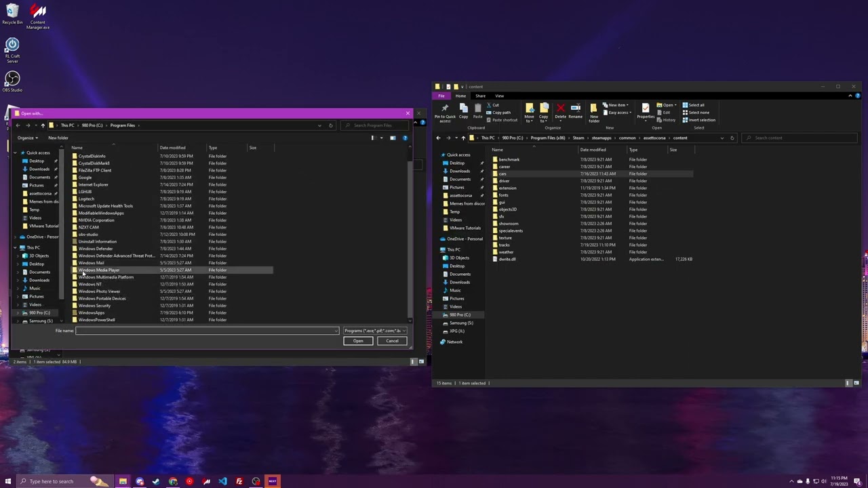868x488 pixels.
Task: Click Cut in the Clipboard ribbon group
Action: tap(493, 105)
